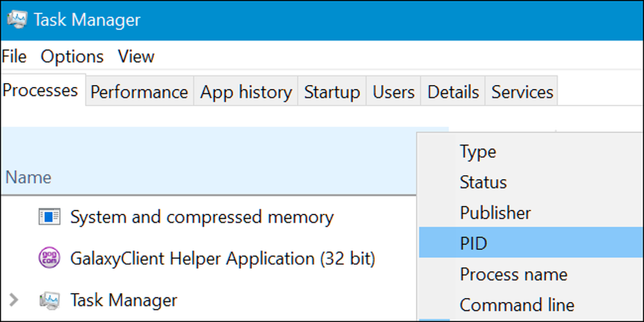Switch to the Performance tab

[x=139, y=92]
